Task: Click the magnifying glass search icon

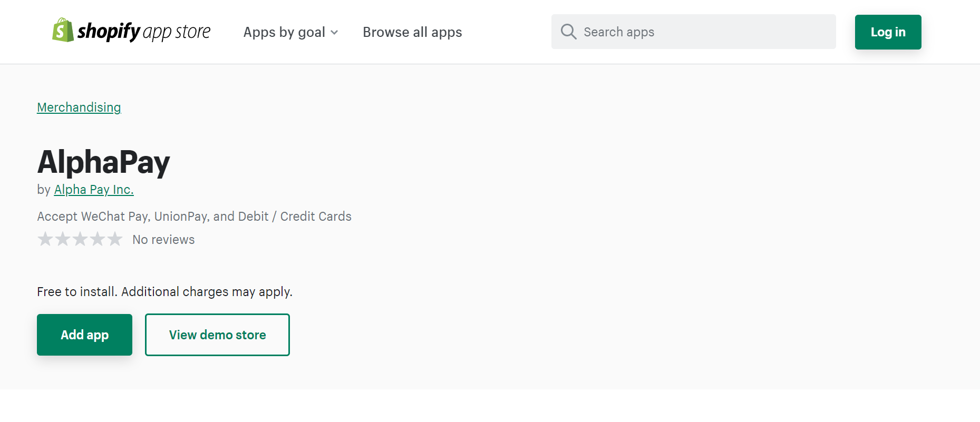Action: pos(568,32)
